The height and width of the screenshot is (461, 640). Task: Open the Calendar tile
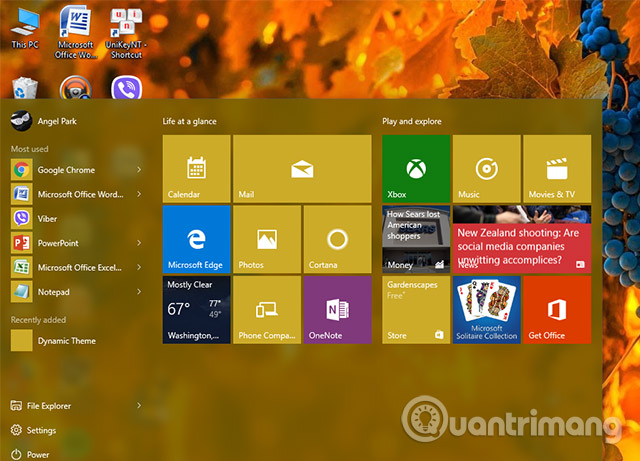point(196,169)
